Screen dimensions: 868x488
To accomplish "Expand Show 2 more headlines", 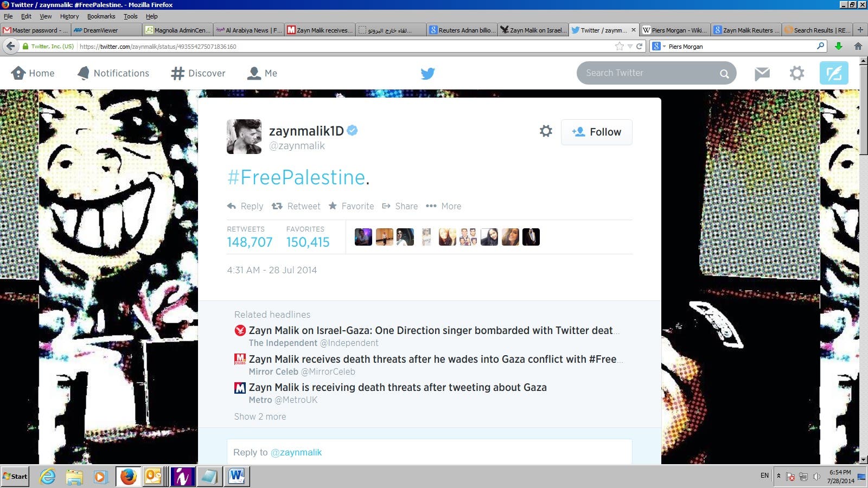I will pyautogui.click(x=260, y=416).
